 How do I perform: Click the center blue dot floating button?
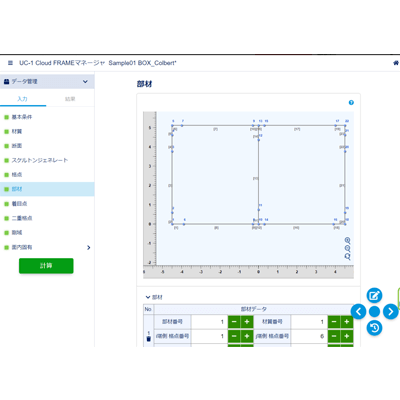pyautogui.click(x=375, y=312)
